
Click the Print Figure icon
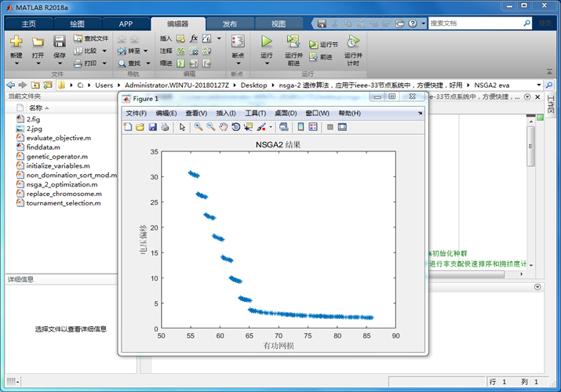click(165, 127)
